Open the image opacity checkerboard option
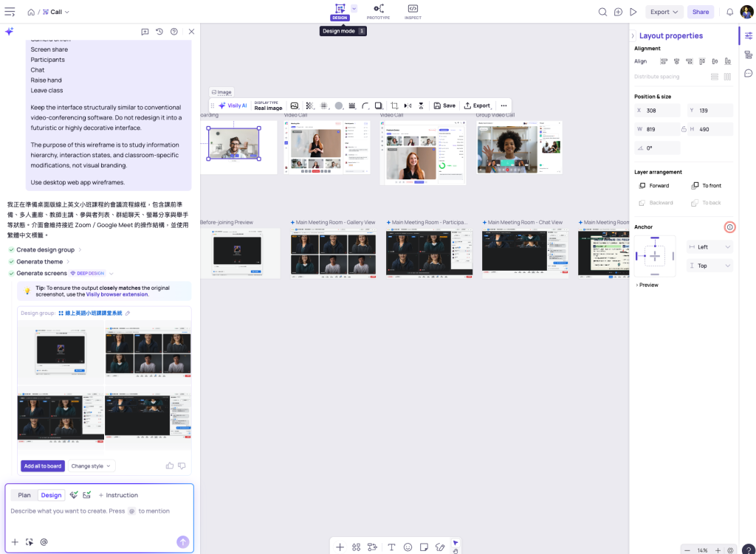Screen dimensions: 756x554 point(309,105)
